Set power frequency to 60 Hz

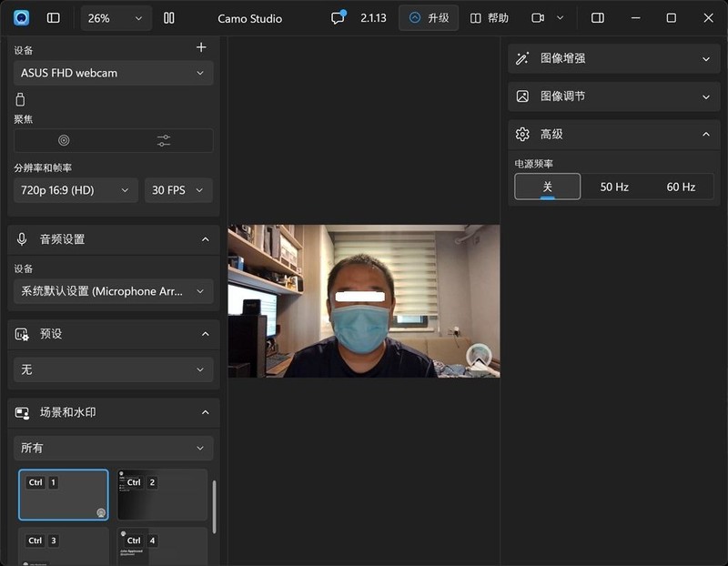[681, 187]
